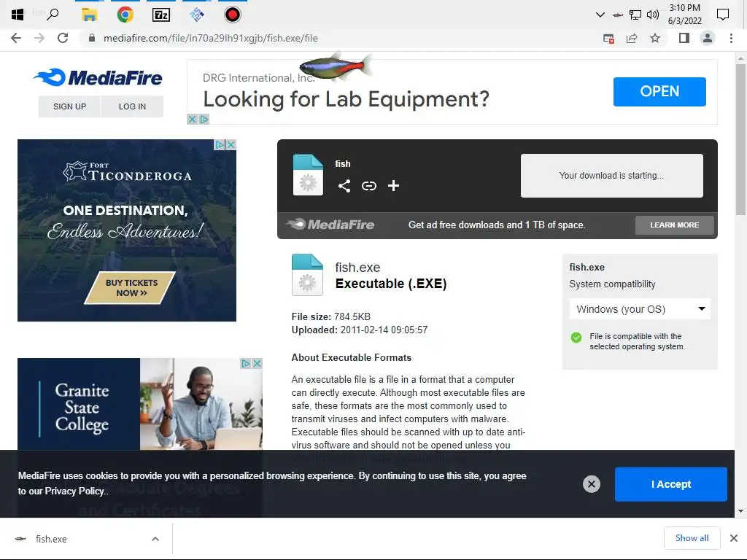Click BUY TICKETS NOW in ad
The height and width of the screenshot is (560, 747).
(131, 287)
